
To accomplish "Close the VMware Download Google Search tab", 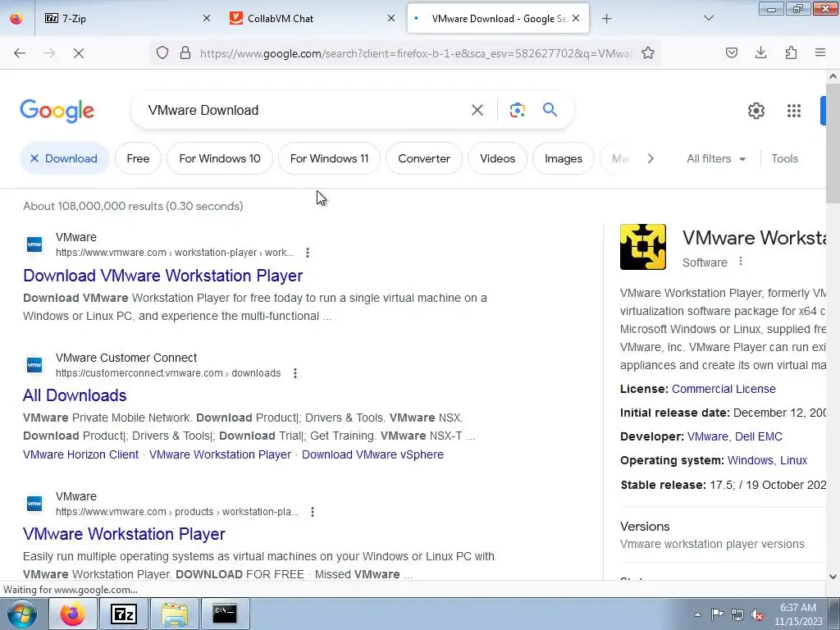I will 576,18.
